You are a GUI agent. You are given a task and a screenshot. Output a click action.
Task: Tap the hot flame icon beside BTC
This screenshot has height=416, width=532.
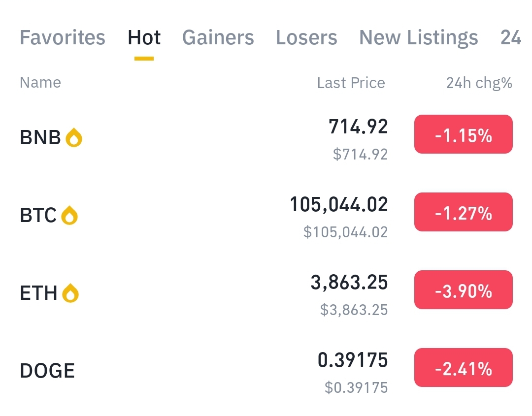tap(69, 216)
